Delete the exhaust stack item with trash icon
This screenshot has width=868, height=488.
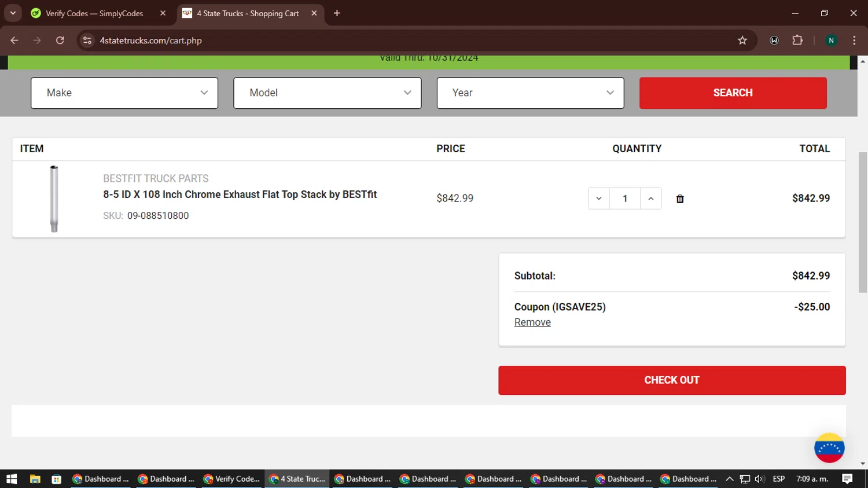click(680, 199)
